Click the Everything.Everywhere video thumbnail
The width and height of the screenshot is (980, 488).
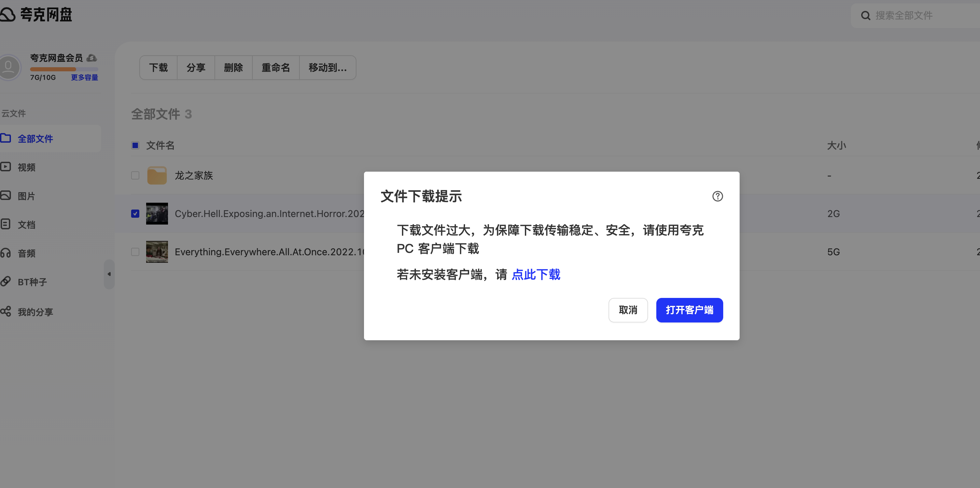point(157,252)
